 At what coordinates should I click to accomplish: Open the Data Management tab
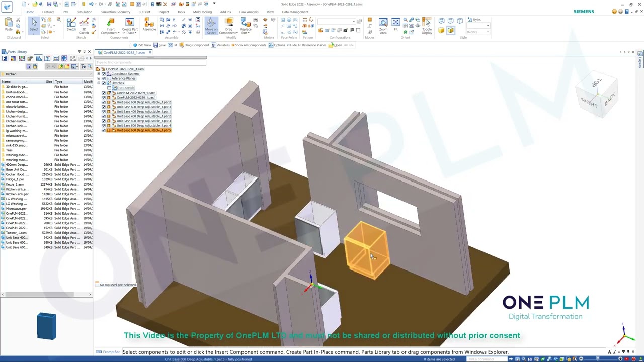[x=295, y=12]
